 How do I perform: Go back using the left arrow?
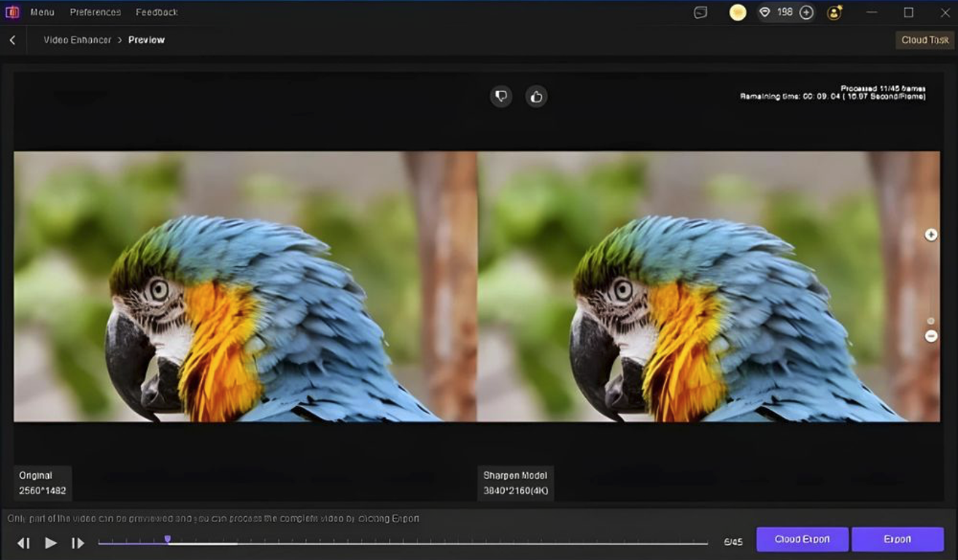(12, 40)
